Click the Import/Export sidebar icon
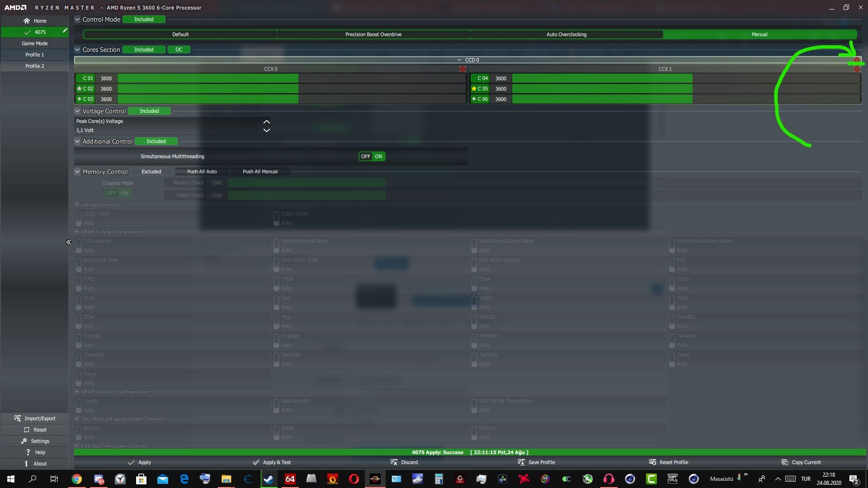Viewport: 868px width, 488px height. [18, 418]
